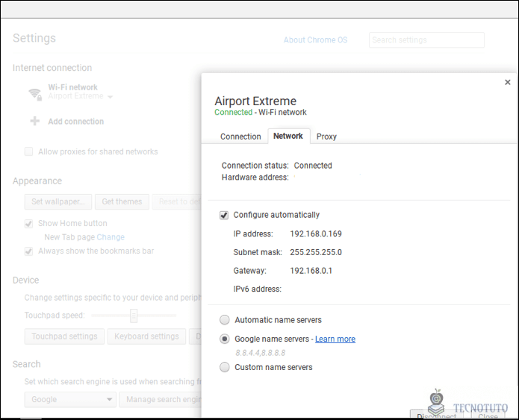Click the plus icon beside Add connection
519x420 pixels.
coord(35,121)
